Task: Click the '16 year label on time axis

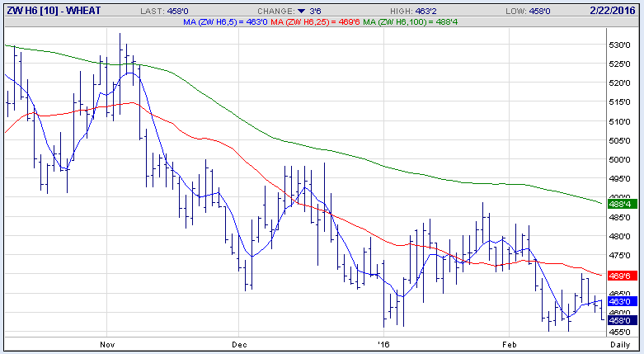Action: pos(382,342)
